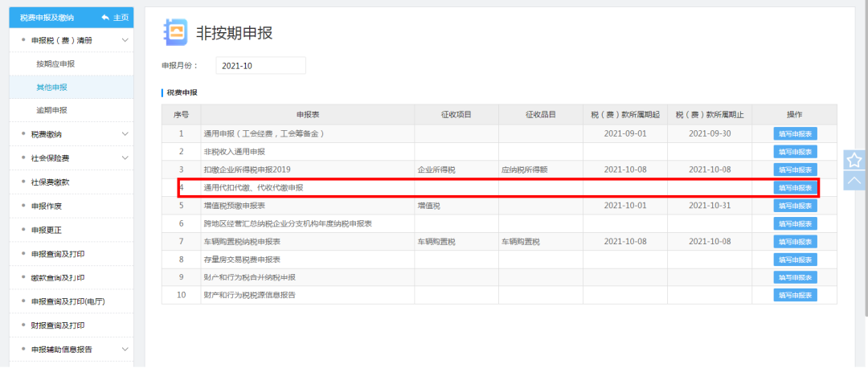Expand the 申报辅助信息报告 chevron
Viewport: 868px width, 368px height.
[125, 350]
